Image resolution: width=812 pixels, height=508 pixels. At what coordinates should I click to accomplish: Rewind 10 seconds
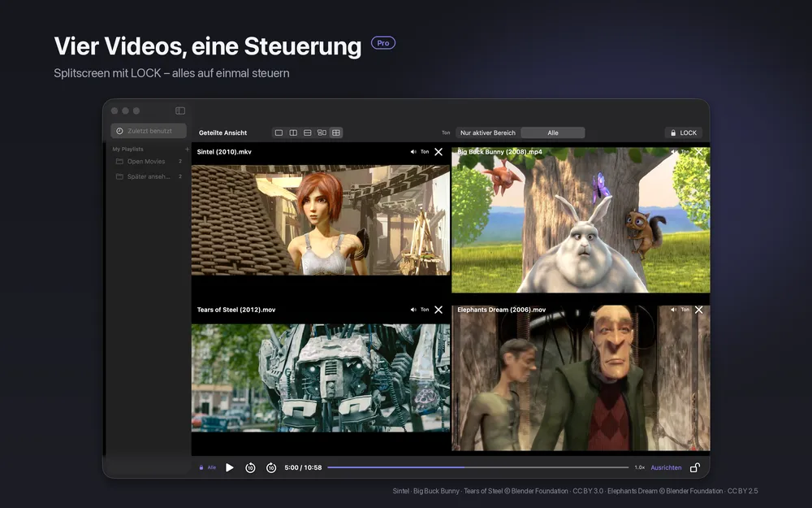(250, 467)
